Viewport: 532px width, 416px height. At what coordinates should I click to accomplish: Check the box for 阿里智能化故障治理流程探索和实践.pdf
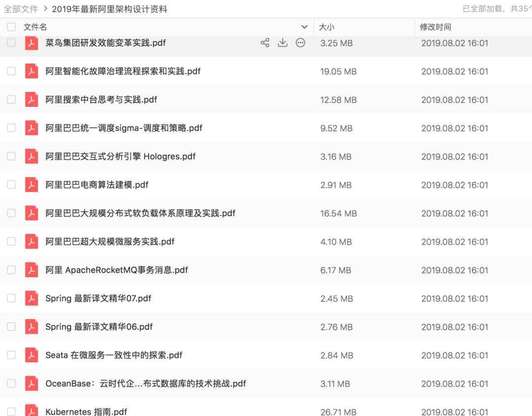pyautogui.click(x=11, y=71)
